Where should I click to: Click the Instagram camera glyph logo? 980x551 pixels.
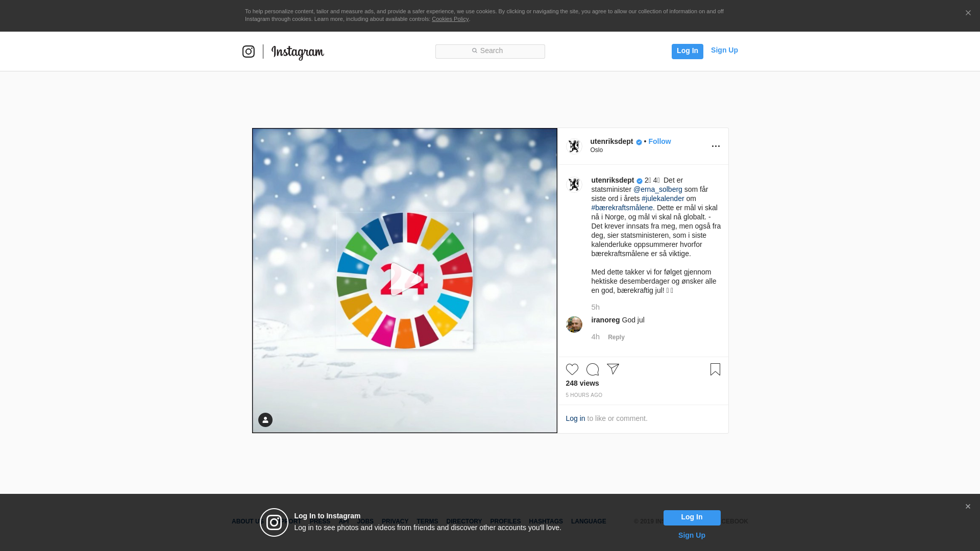tap(249, 52)
